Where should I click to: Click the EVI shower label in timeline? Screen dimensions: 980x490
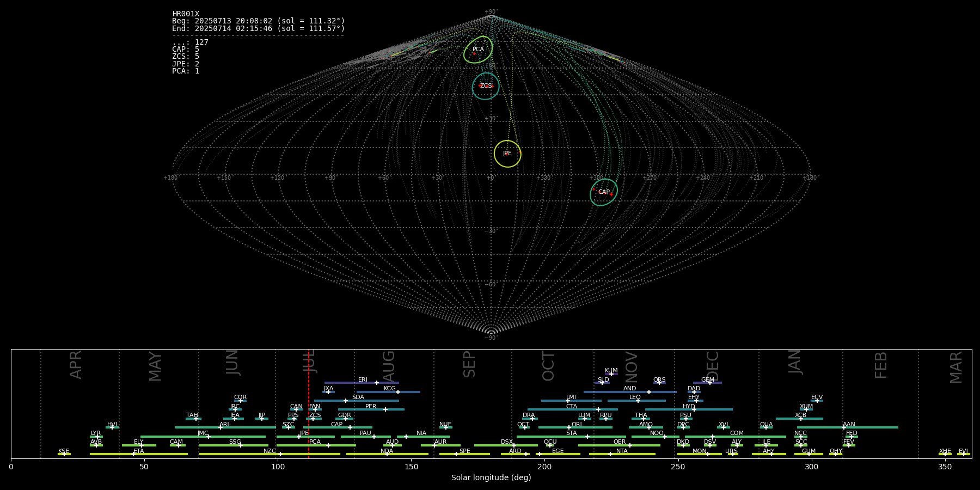[963, 451]
